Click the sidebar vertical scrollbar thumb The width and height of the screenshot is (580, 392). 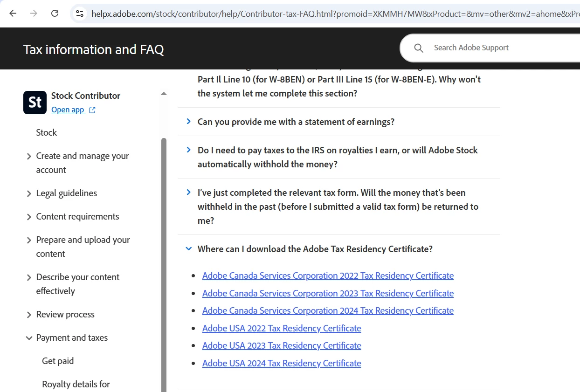pyautogui.click(x=164, y=265)
